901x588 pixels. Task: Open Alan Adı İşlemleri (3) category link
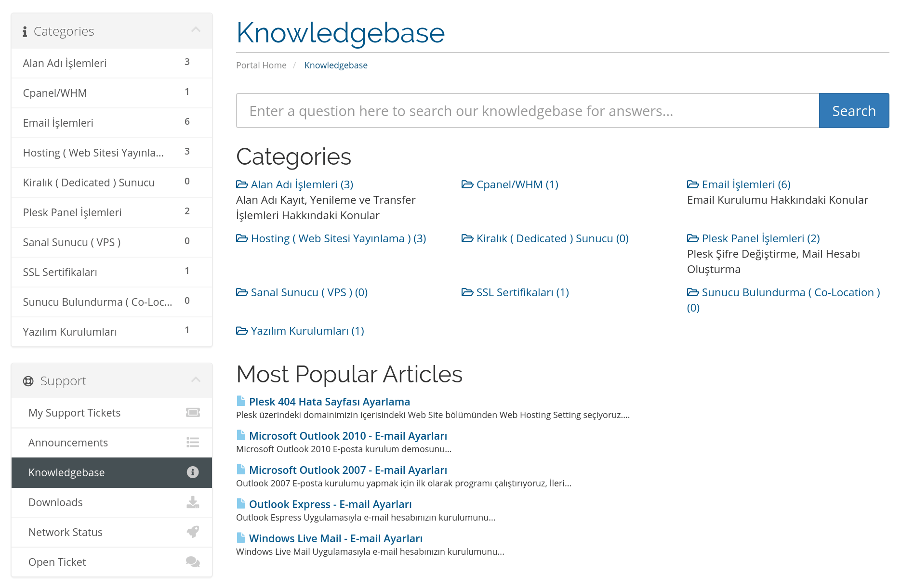[302, 184]
